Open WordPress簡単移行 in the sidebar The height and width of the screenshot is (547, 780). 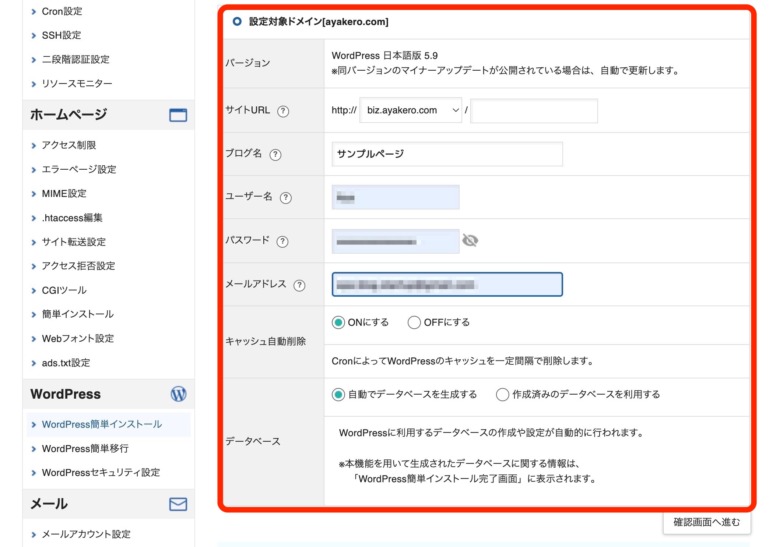point(85,449)
